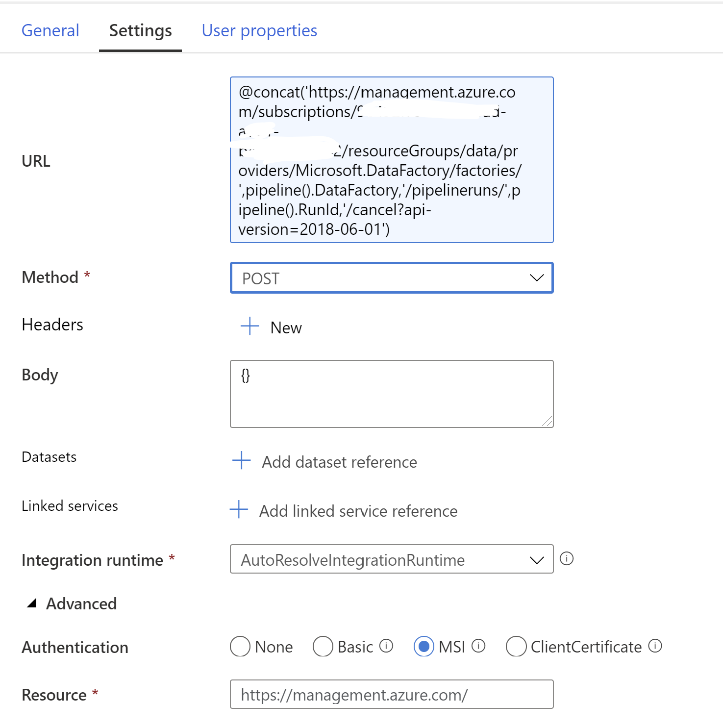The height and width of the screenshot is (728, 723).
Task: Collapse the Advanced section
Action: [32, 603]
